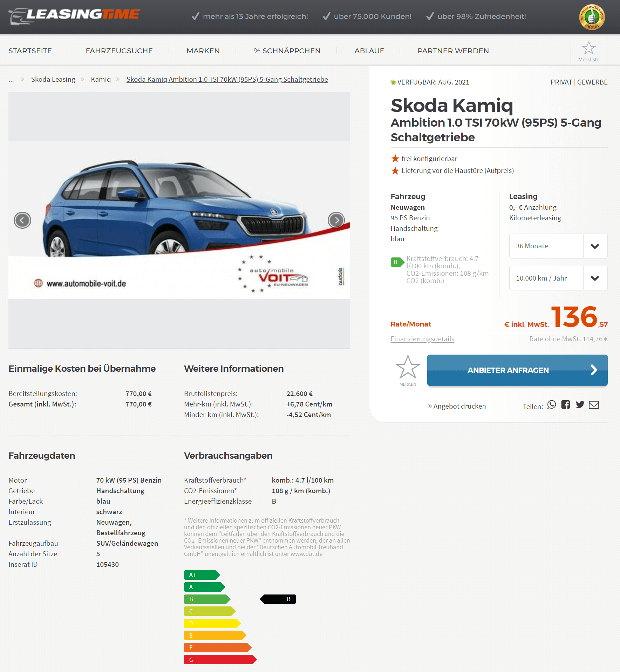Click the Anbieter anfragen button
The width and height of the screenshot is (620, 672).
click(517, 370)
